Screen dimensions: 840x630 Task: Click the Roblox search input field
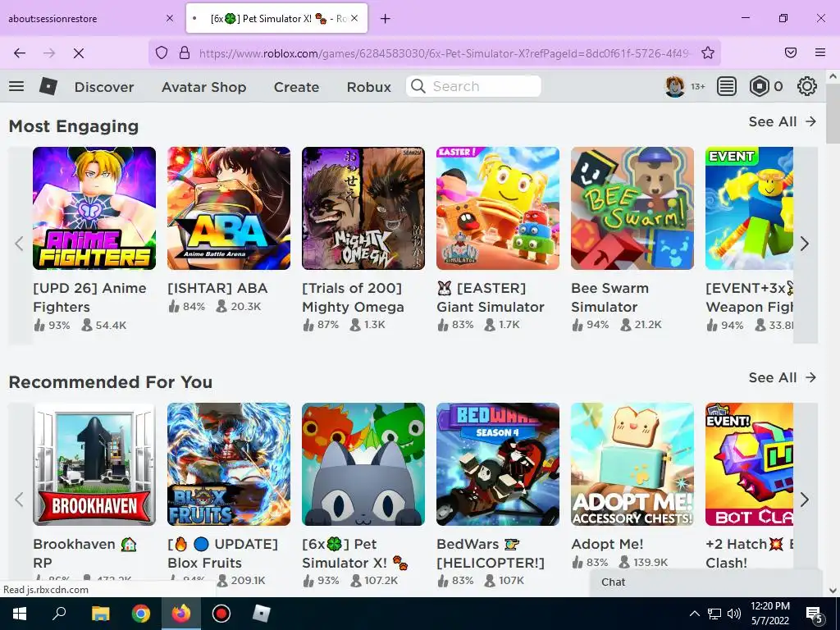coord(473,86)
